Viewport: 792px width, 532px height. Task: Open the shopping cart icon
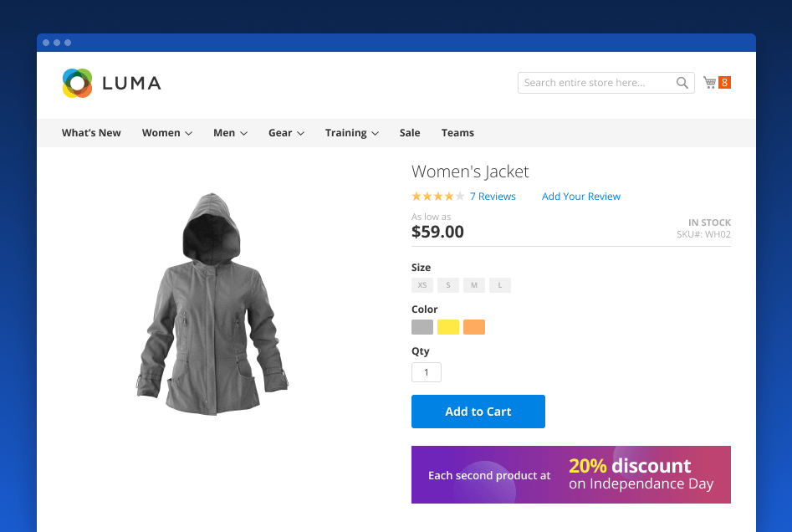point(709,83)
